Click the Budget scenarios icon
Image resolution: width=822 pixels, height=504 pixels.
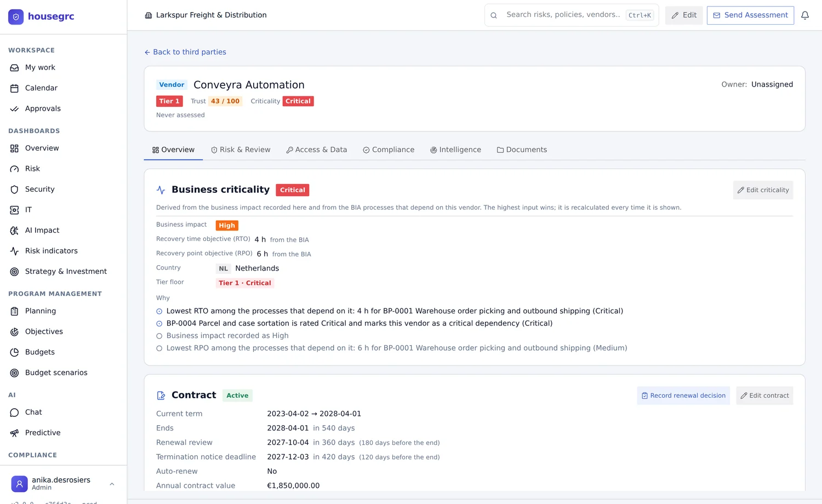[x=14, y=373]
